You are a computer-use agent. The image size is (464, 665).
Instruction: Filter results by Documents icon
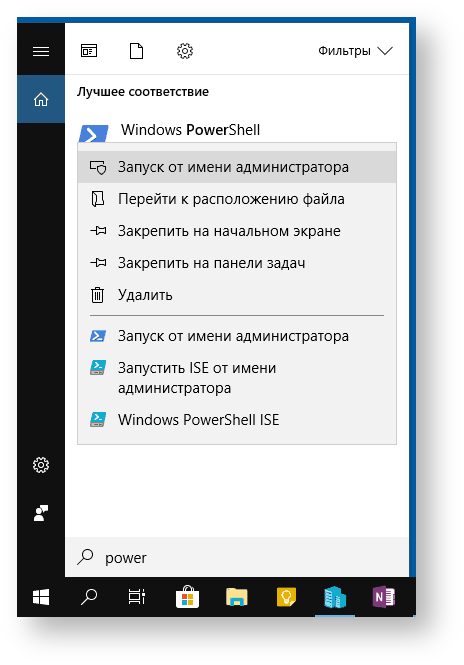pyautogui.click(x=137, y=51)
